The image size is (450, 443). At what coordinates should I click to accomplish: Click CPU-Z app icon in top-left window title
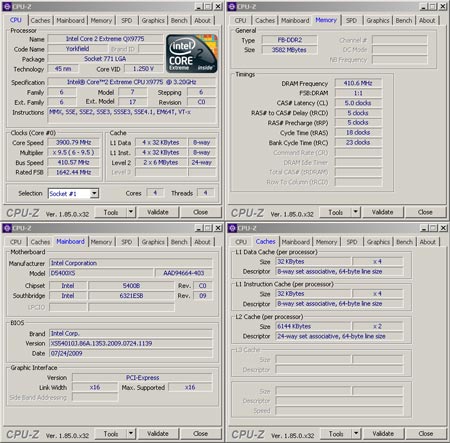pos(7,6)
